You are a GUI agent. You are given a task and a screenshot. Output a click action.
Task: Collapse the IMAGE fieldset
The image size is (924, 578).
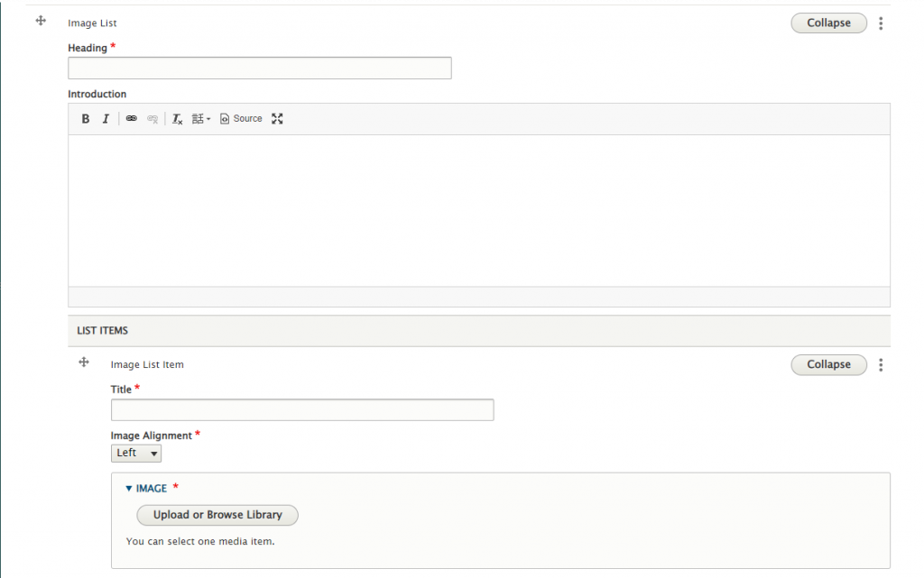pyautogui.click(x=147, y=489)
